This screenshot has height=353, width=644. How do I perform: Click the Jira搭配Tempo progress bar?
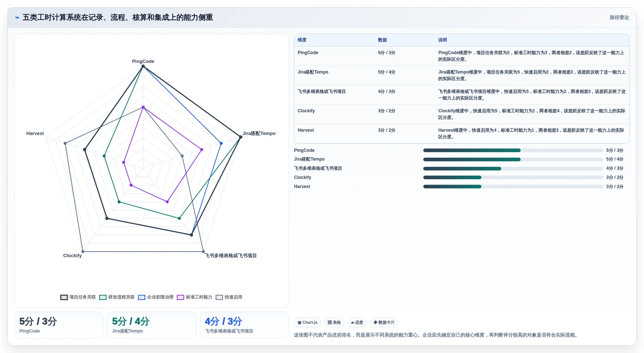[x=513, y=159]
